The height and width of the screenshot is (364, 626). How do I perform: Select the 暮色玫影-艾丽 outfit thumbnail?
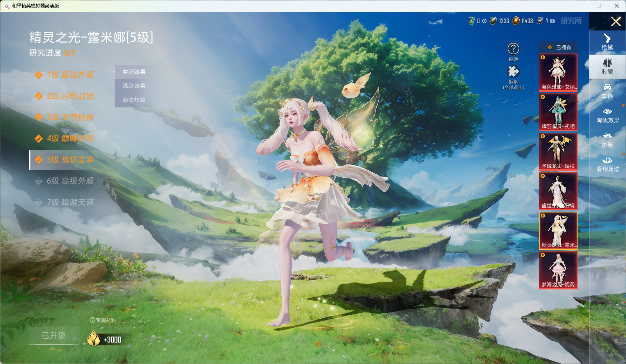[x=558, y=72]
